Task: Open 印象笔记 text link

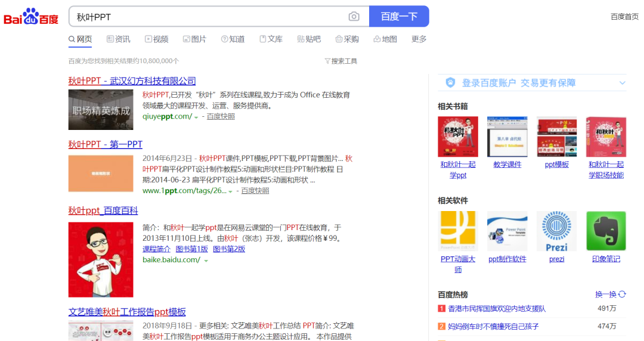Action: tap(606, 259)
